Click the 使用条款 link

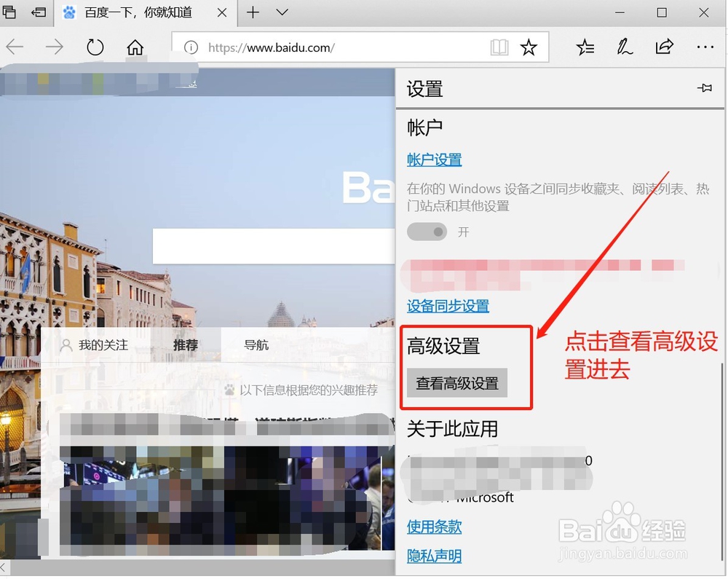pyautogui.click(x=434, y=527)
